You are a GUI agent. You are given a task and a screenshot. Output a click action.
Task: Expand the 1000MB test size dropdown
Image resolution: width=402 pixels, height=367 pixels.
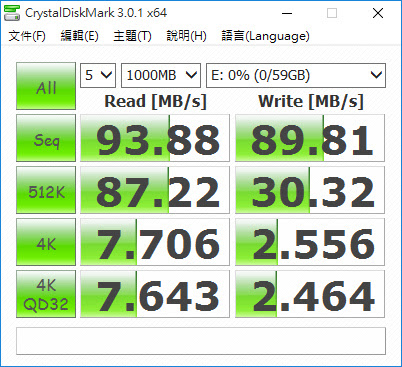161,75
